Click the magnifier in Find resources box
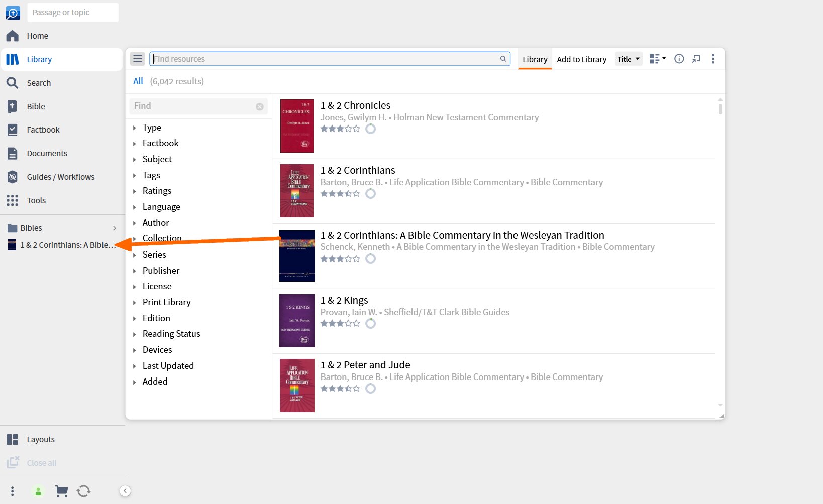This screenshot has height=504, width=823. 503,59
